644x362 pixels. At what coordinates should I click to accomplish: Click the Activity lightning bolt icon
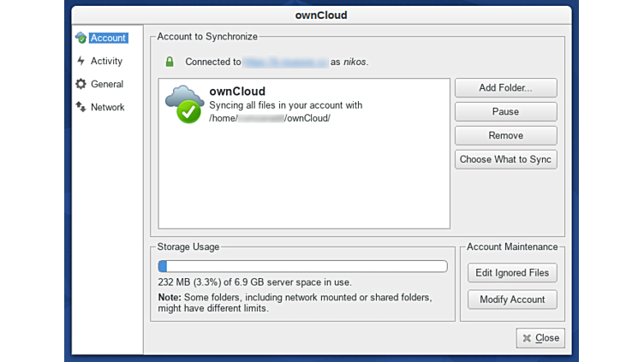click(81, 61)
